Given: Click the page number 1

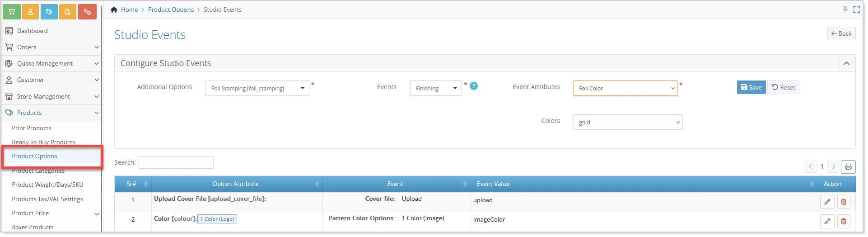Looking at the screenshot, I should click(822, 166).
